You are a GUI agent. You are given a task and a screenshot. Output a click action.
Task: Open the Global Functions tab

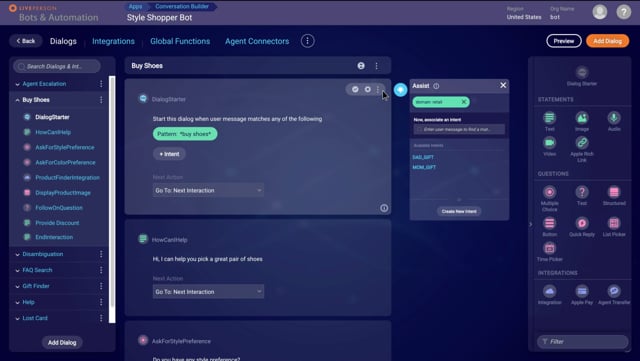click(180, 41)
